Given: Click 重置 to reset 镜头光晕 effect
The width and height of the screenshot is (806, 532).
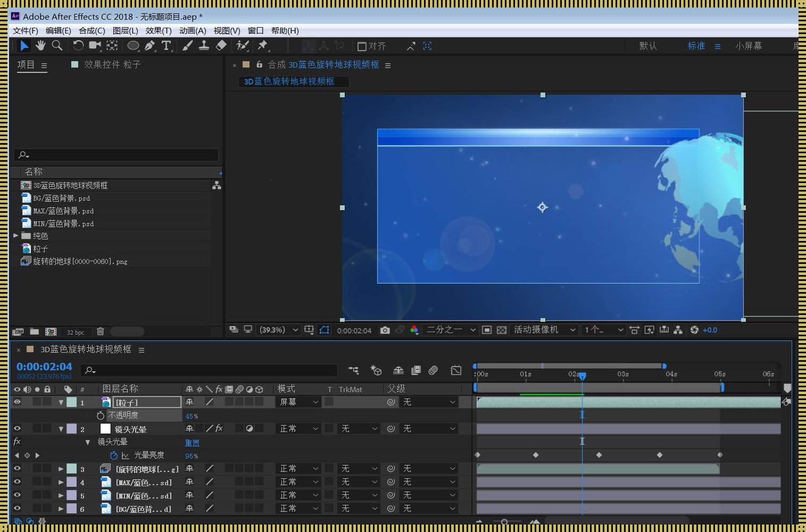Looking at the screenshot, I should point(192,443).
